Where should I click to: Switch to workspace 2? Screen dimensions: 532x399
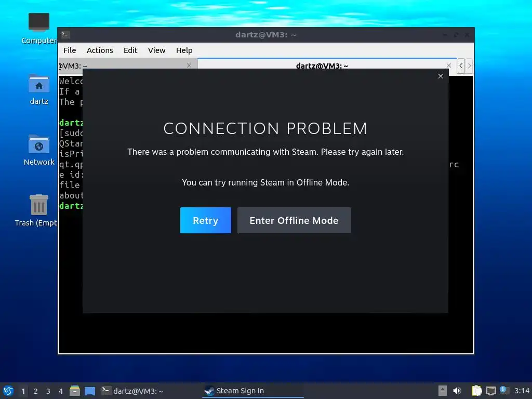36,391
